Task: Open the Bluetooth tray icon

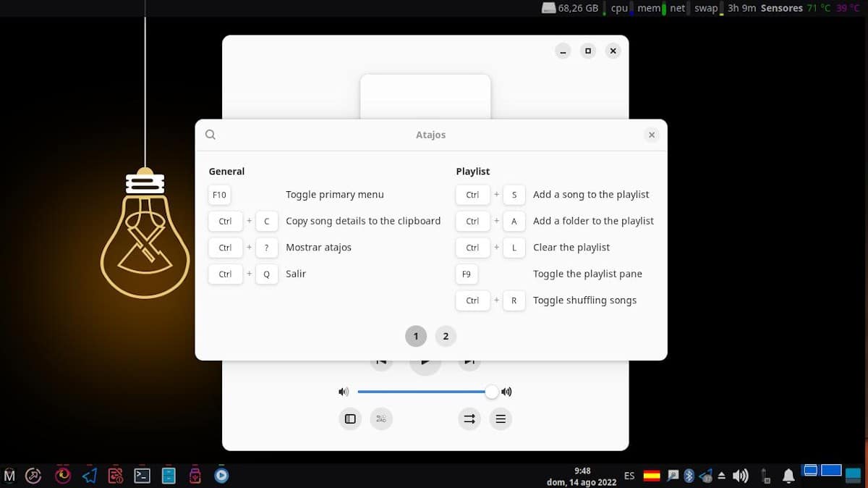Action: [689, 476]
